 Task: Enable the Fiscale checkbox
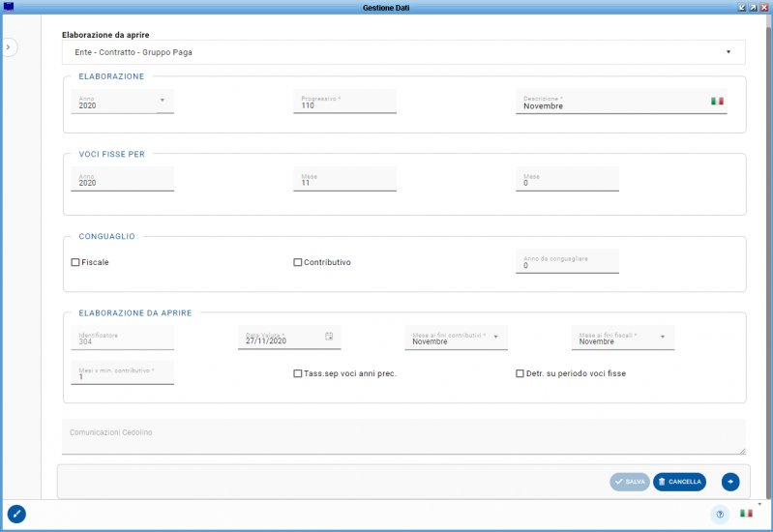tap(75, 262)
